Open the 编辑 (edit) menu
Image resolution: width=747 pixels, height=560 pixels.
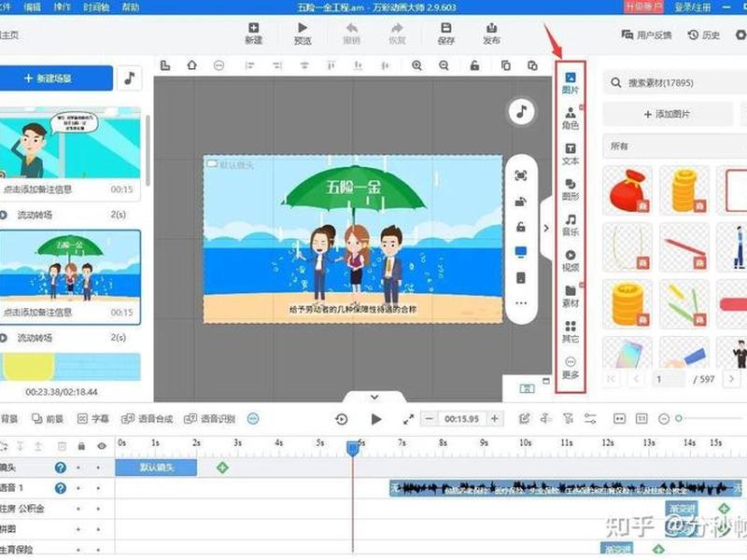click(x=32, y=7)
